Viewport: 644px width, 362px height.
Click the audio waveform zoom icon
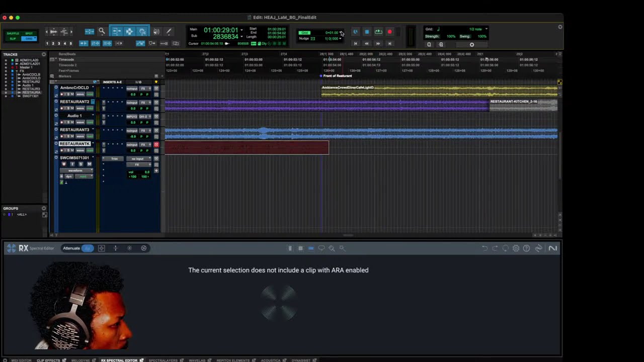point(54,32)
